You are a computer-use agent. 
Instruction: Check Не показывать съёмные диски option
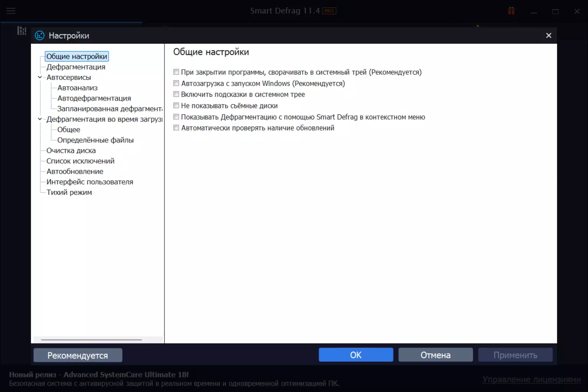pyautogui.click(x=176, y=105)
